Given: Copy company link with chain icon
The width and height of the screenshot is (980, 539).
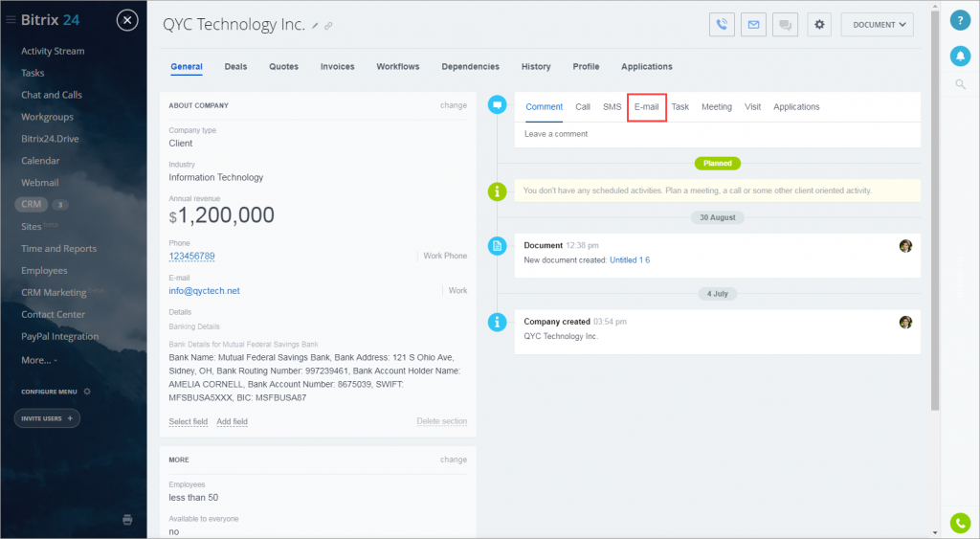Looking at the screenshot, I should pos(328,26).
